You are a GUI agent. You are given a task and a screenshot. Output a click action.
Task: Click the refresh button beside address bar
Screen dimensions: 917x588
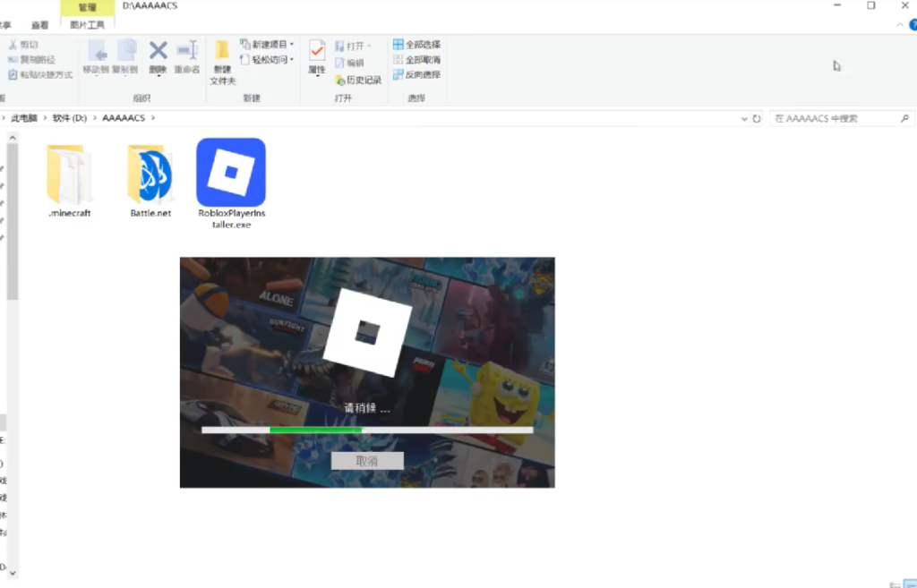(x=756, y=119)
